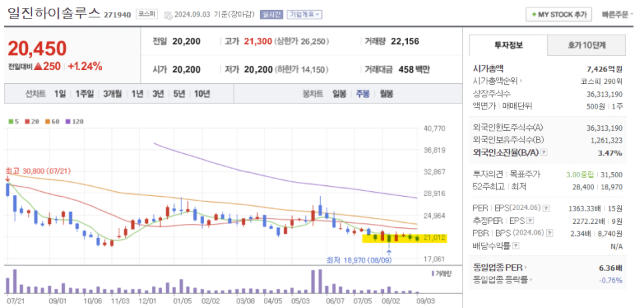The width and height of the screenshot is (644, 308).
Task: Click arrow icon beside 시가총액순위
Action: [521, 81]
